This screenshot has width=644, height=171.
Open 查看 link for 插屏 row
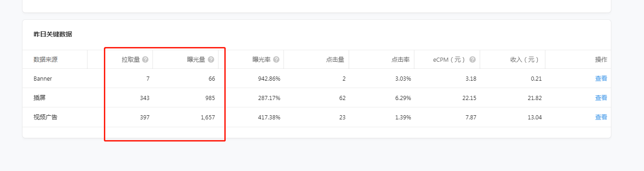point(601,98)
